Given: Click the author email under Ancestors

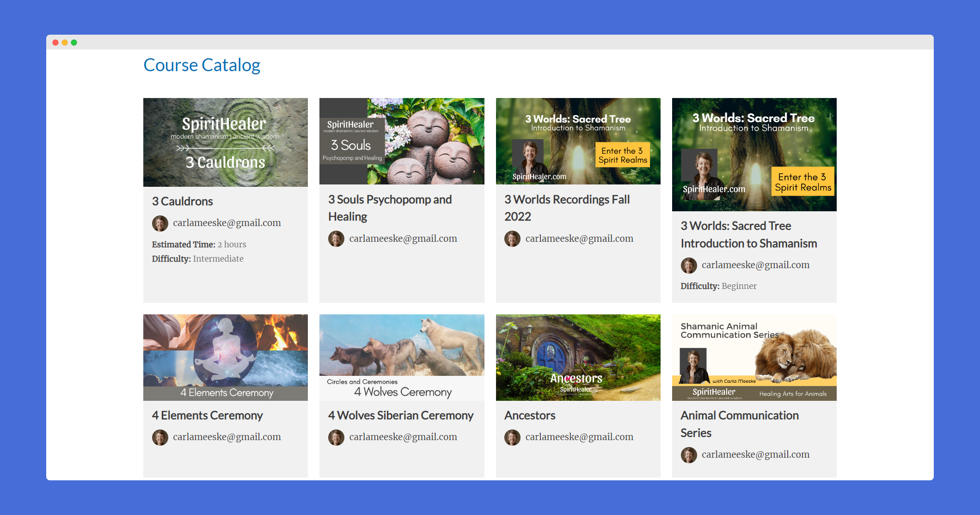Looking at the screenshot, I should pos(579,437).
